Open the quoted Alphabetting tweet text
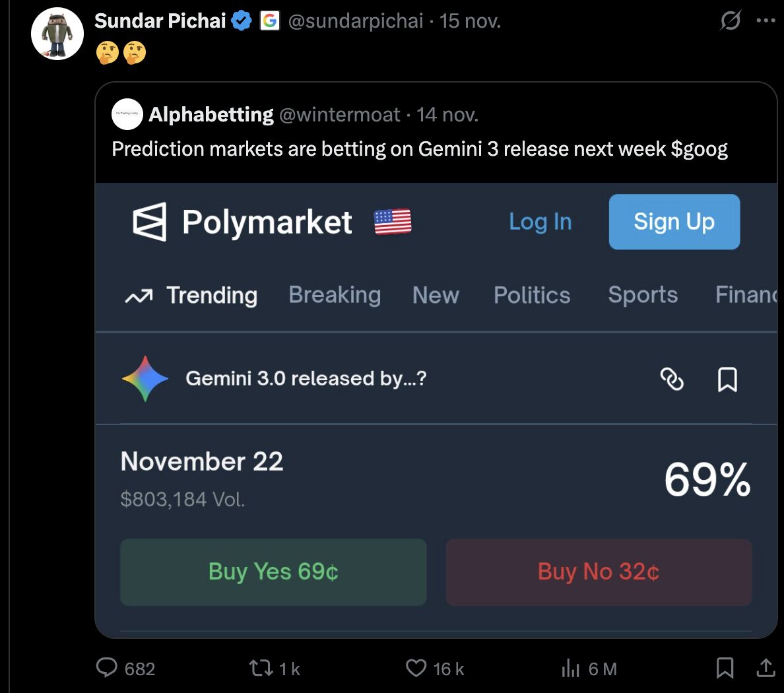 419,149
